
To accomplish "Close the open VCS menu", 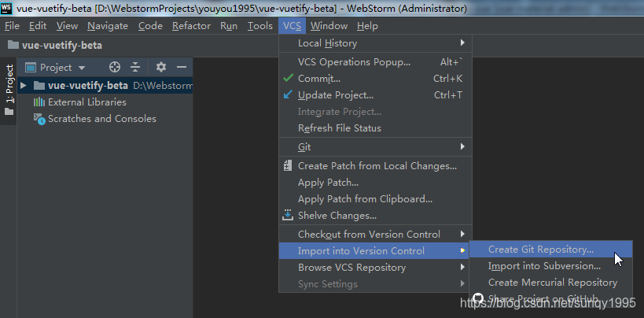I will pyautogui.click(x=292, y=26).
